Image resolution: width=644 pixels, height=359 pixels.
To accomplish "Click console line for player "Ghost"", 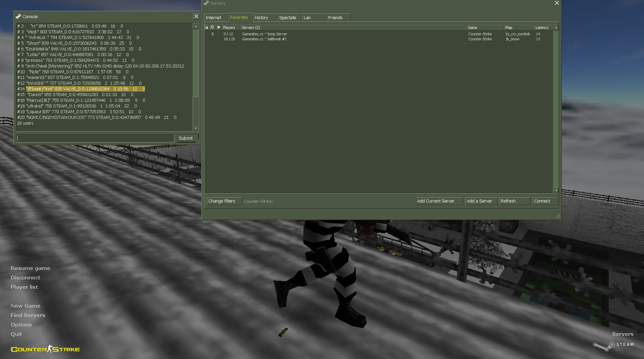I will [x=75, y=43].
